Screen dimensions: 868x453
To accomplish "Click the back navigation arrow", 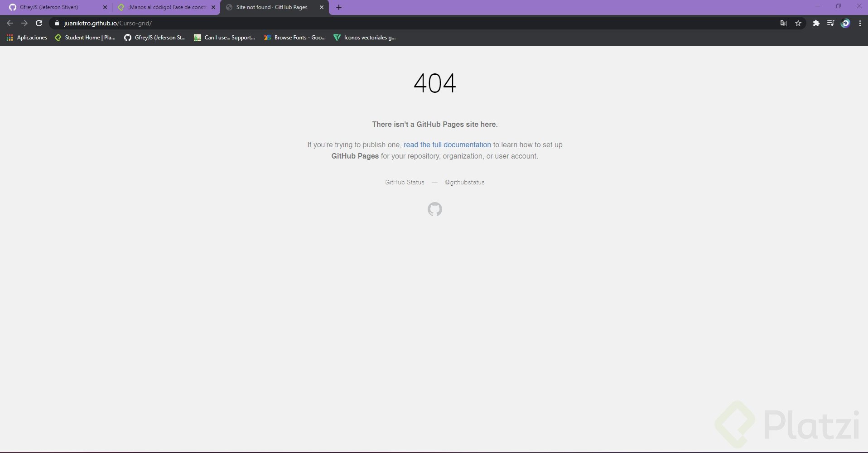I will (x=10, y=23).
